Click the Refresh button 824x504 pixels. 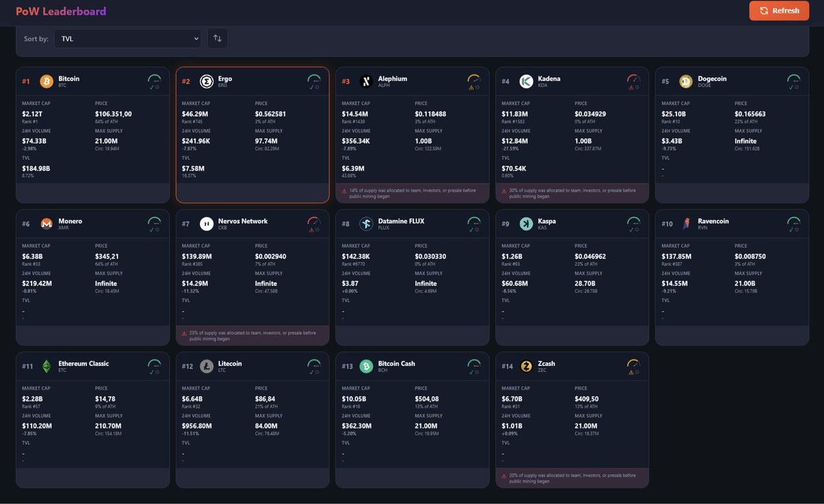(x=779, y=10)
